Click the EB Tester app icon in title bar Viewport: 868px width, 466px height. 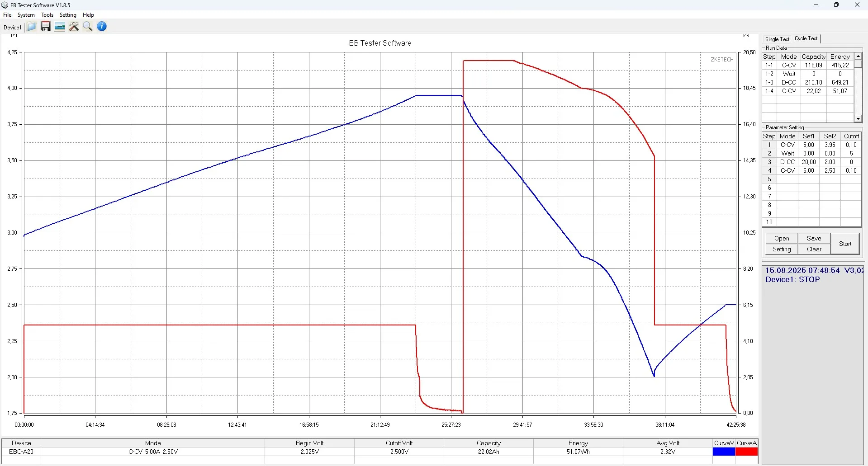click(x=5, y=5)
